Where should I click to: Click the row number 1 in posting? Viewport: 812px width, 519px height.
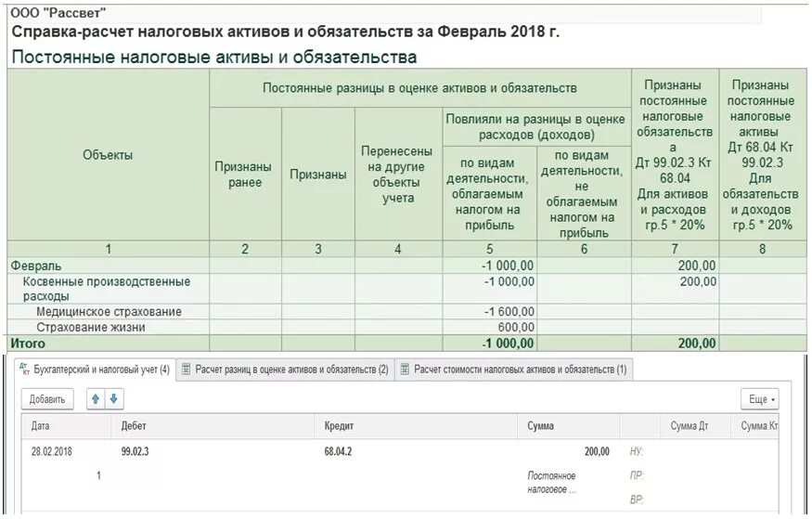[98, 475]
